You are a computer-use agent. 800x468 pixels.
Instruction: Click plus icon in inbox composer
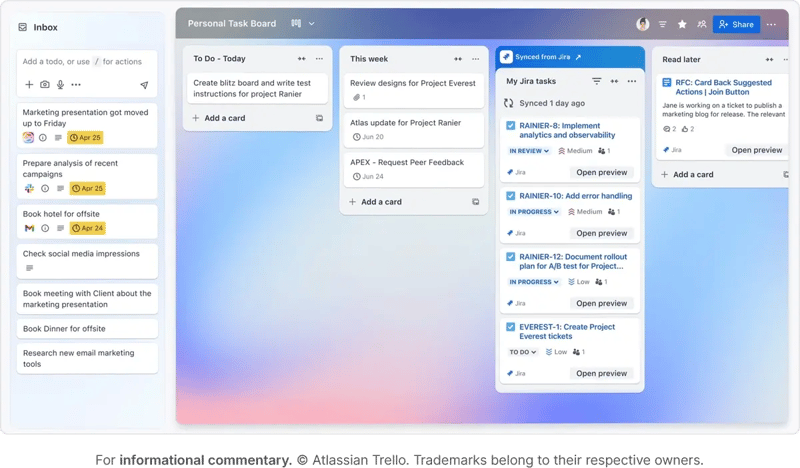(29, 85)
